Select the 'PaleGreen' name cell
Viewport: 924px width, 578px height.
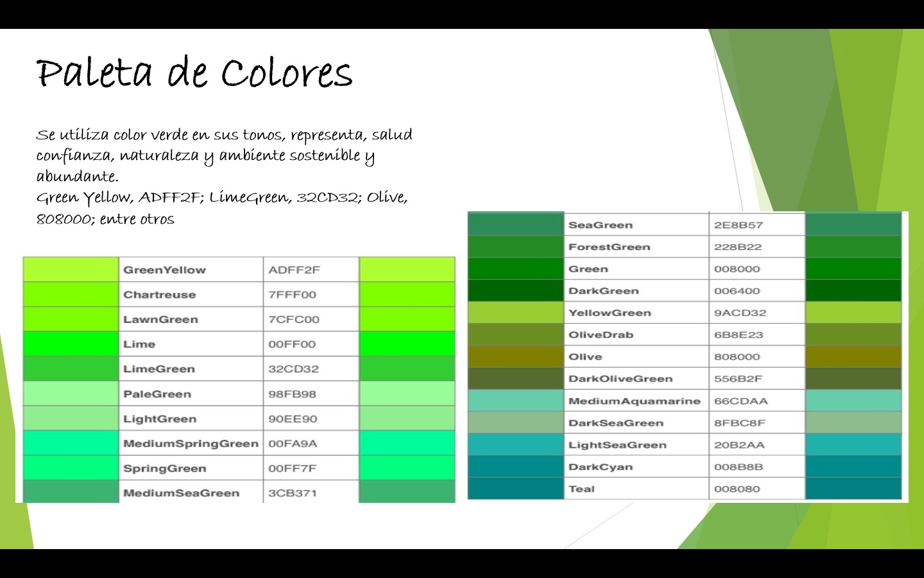point(191,394)
